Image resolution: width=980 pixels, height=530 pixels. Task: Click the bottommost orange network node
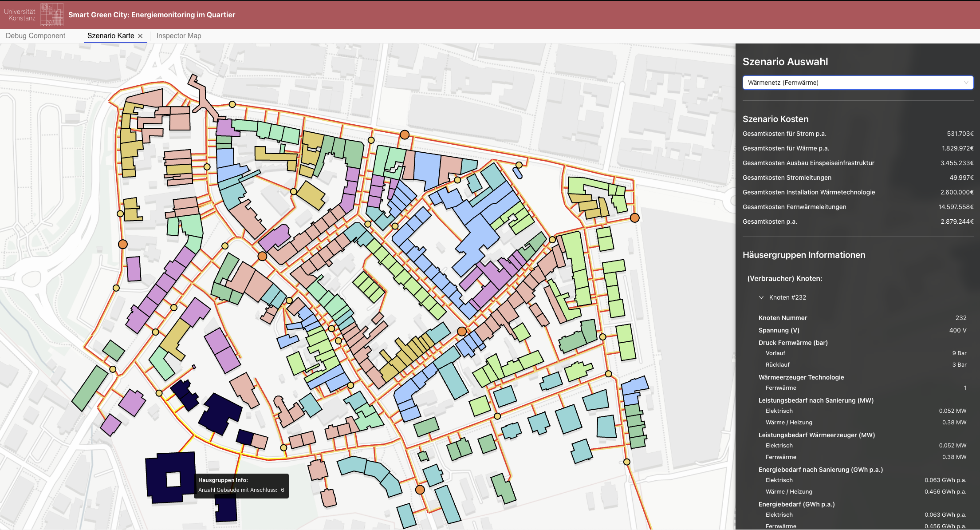click(420, 490)
